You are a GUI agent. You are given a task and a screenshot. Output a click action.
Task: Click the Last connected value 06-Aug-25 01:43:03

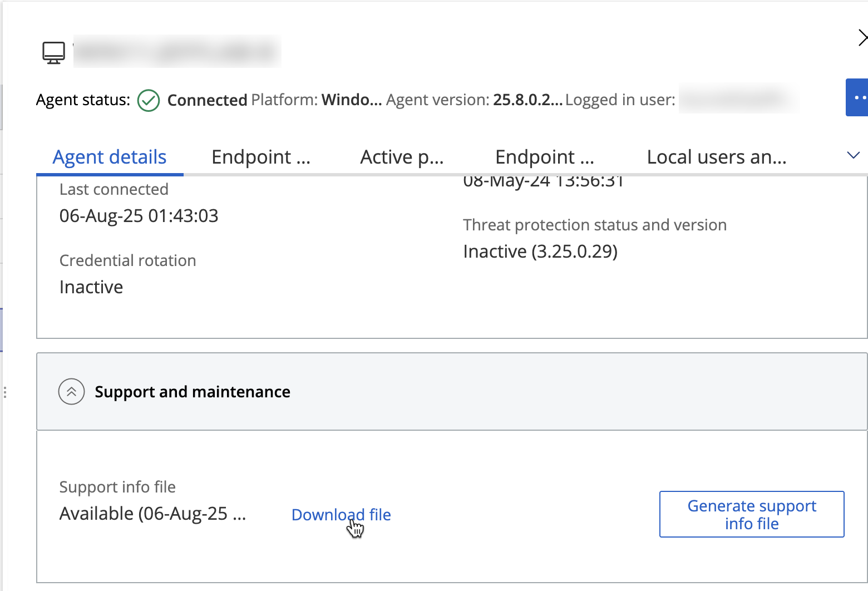click(x=139, y=216)
